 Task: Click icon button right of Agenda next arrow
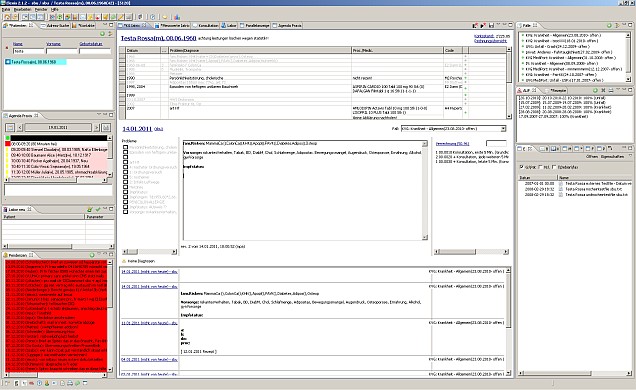(106, 128)
